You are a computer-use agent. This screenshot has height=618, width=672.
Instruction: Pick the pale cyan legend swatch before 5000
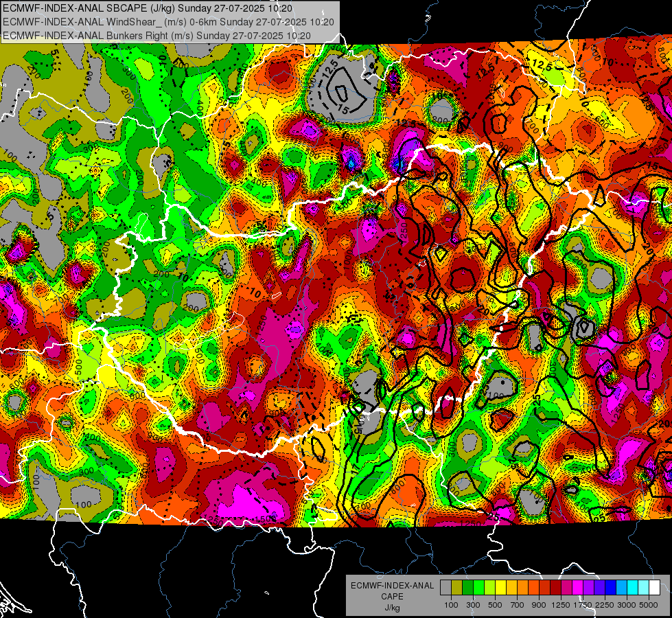[644, 588]
